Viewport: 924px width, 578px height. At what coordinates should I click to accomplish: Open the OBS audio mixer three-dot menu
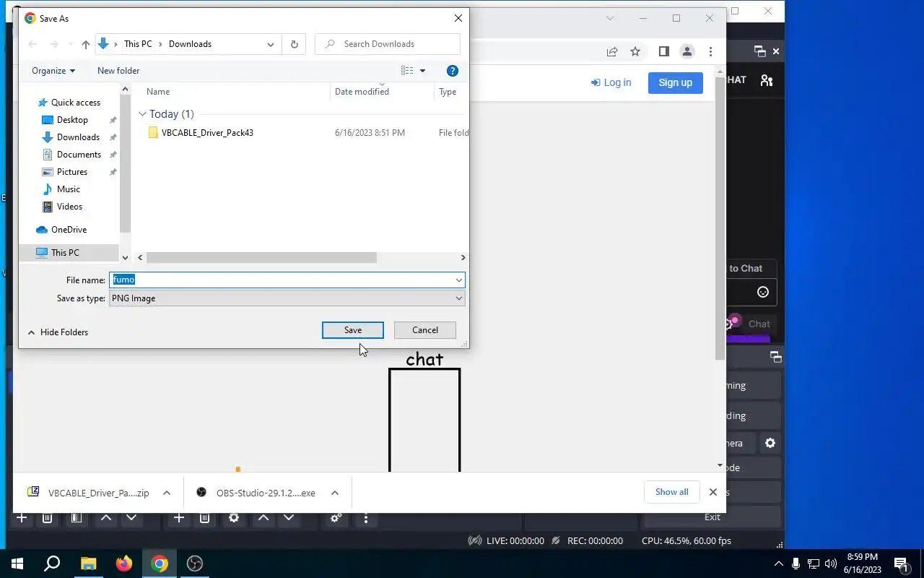click(x=366, y=518)
